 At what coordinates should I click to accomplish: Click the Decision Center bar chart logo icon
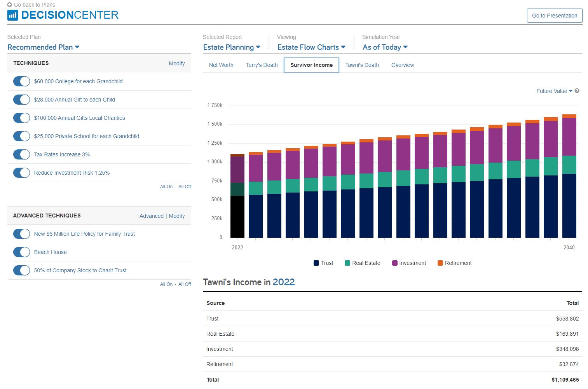(x=12, y=15)
